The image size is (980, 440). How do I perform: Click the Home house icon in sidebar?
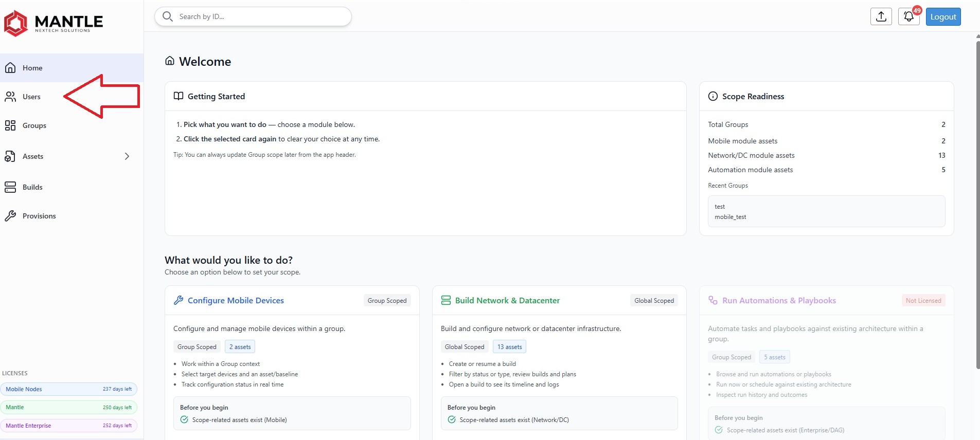point(10,68)
